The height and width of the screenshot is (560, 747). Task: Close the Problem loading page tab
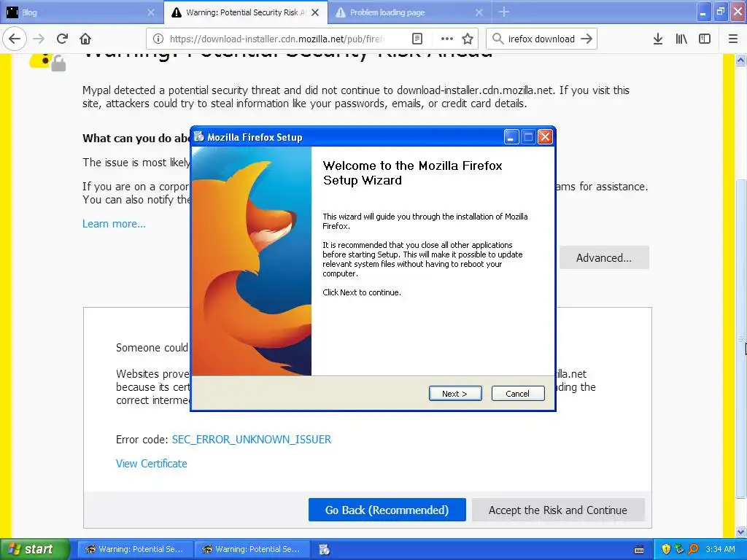(x=479, y=12)
